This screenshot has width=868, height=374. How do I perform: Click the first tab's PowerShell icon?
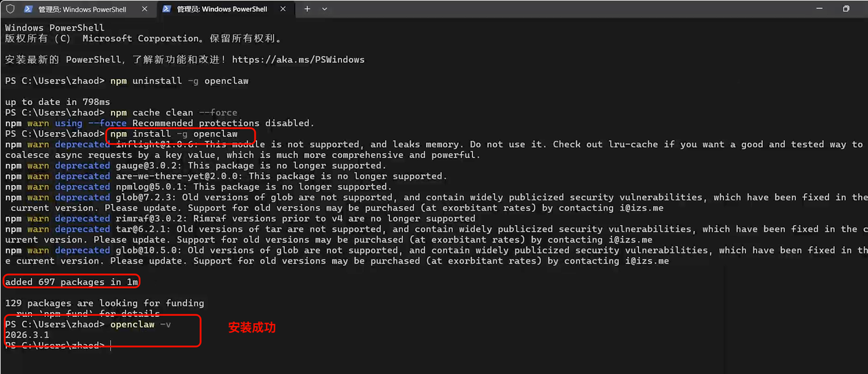[28, 9]
